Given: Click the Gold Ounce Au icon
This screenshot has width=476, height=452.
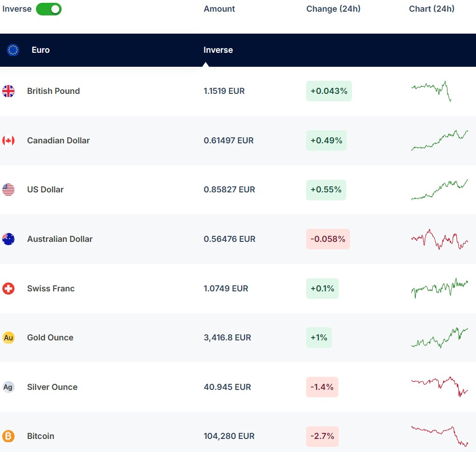Looking at the screenshot, I should coord(8,338).
